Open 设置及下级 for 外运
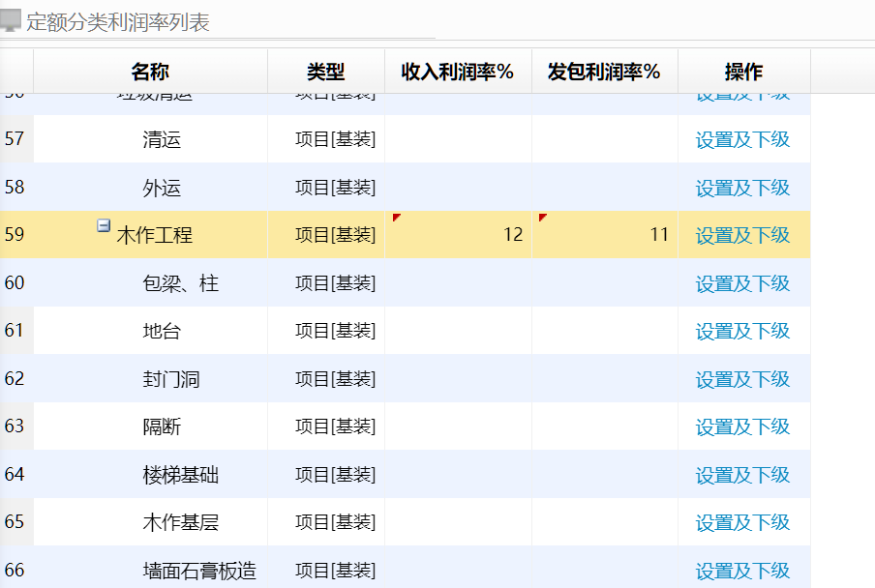 (x=743, y=187)
